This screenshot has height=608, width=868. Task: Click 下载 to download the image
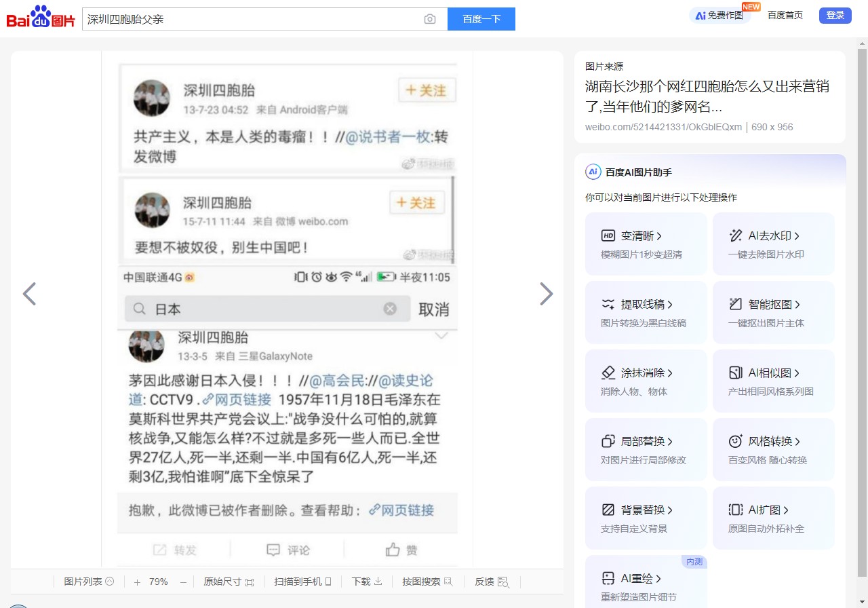pyautogui.click(x=367, y=582)
